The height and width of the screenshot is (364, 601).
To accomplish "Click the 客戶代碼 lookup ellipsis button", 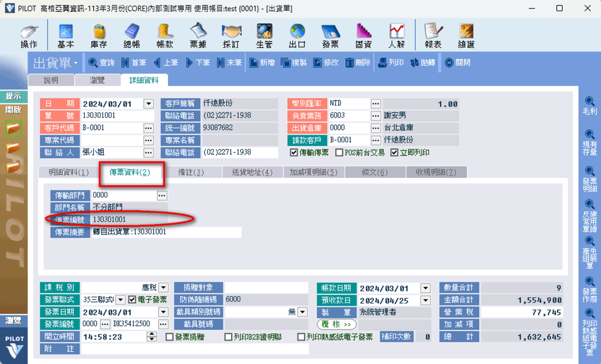I will (x=148, y=128).
